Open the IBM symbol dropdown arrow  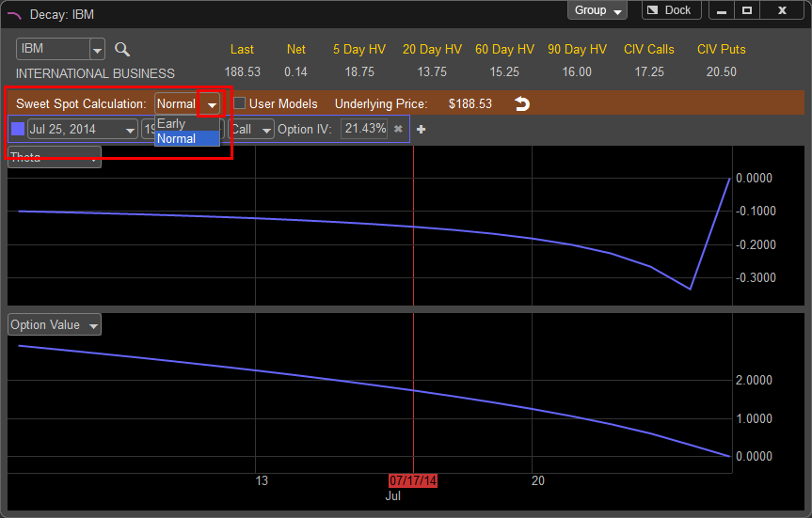[97, 50]
